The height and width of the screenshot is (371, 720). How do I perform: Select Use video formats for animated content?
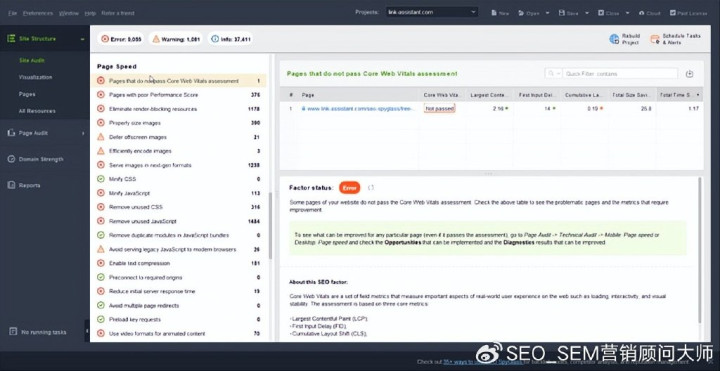(179, 333)
